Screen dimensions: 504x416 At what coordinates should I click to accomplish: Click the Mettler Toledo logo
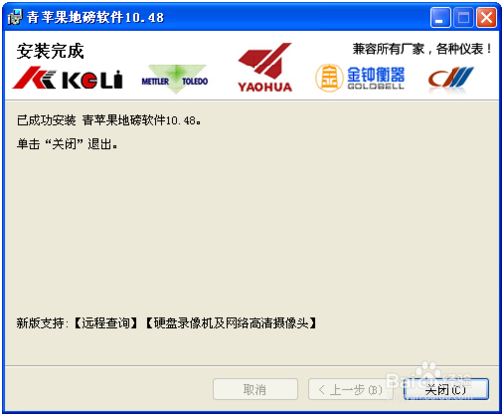175,79
